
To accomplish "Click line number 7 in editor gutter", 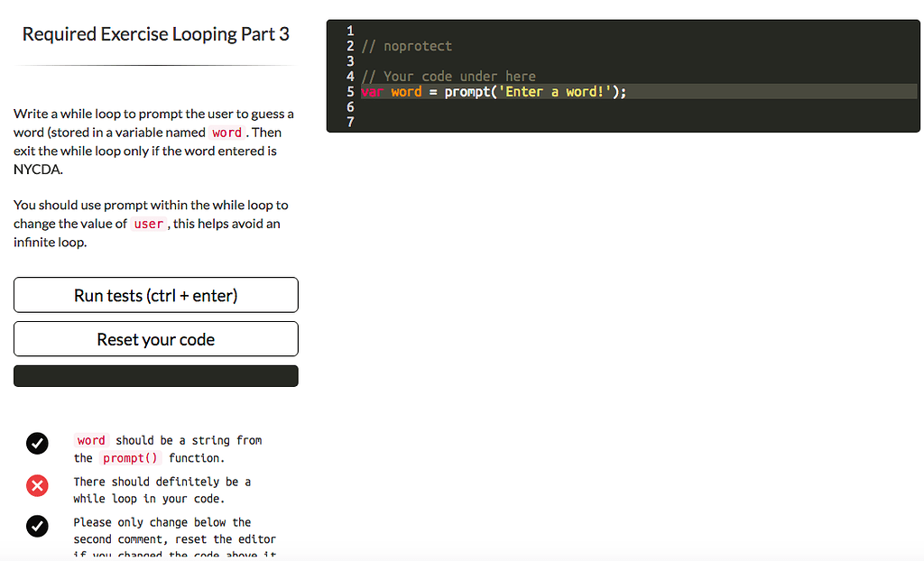I will coord(350,122).
